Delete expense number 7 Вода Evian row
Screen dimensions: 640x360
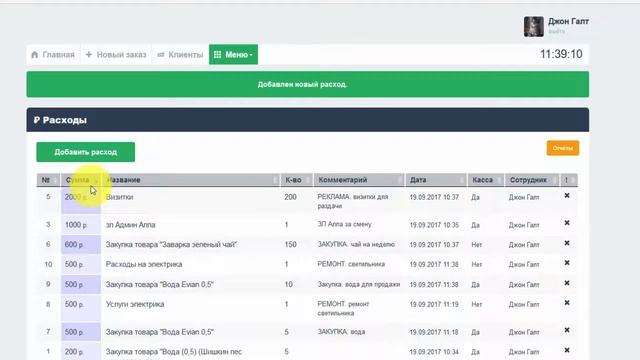tap(567, 330)
